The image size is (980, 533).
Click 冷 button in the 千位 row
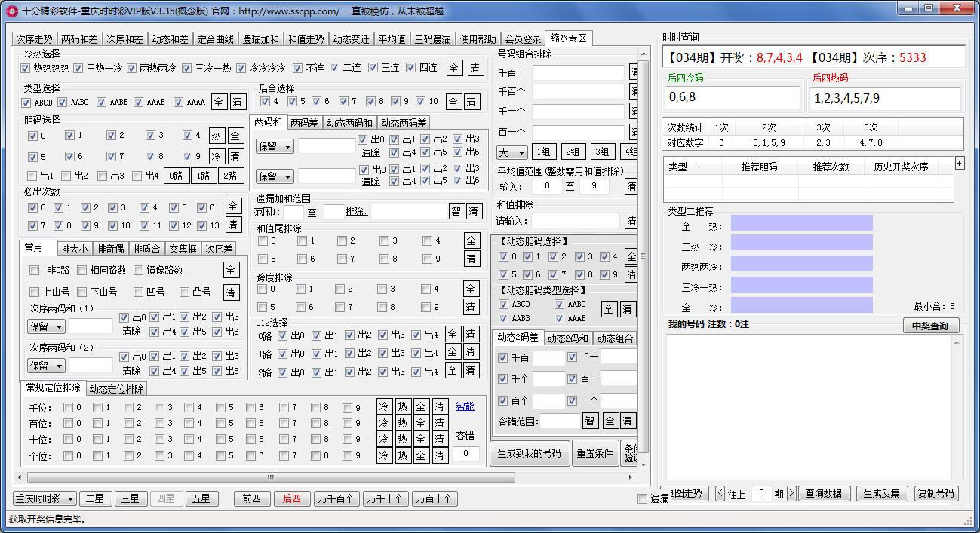click(384, 407)
